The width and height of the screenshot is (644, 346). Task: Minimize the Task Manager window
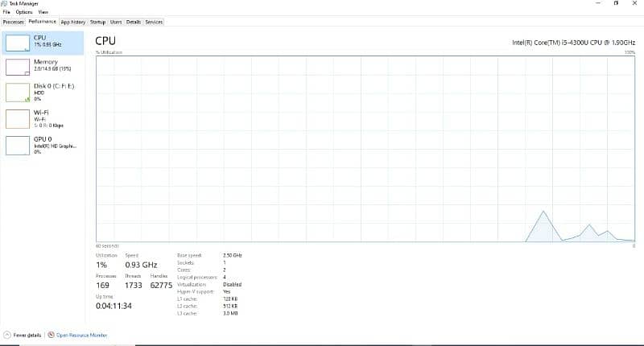click(x=598, y=3)
